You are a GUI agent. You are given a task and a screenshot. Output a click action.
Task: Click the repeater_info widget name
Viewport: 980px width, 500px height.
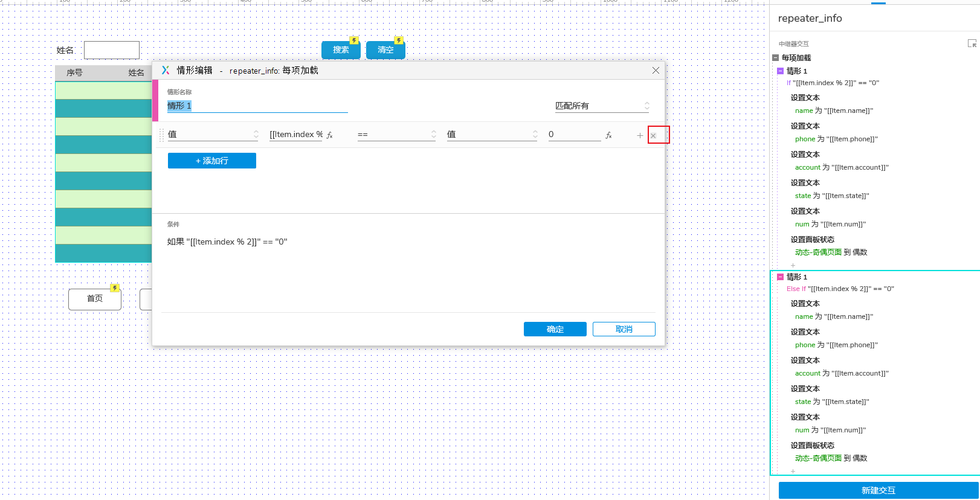click(x=810, y=18)
